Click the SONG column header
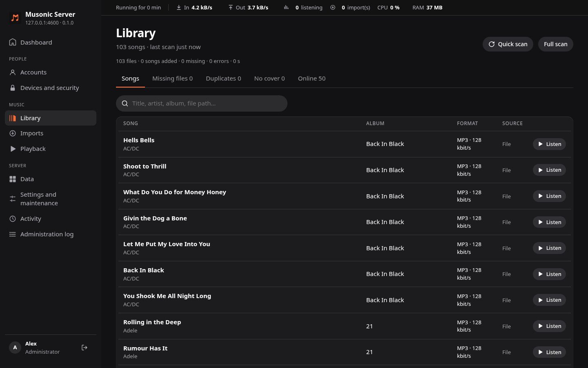Screen dimensions: 588x368 click(131, 123)
